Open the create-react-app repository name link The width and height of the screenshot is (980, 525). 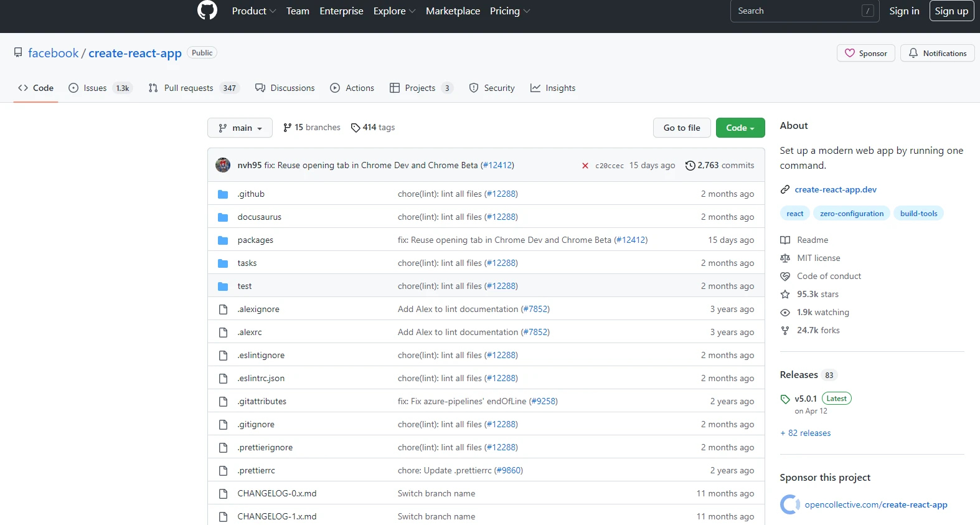pos(135,53)
